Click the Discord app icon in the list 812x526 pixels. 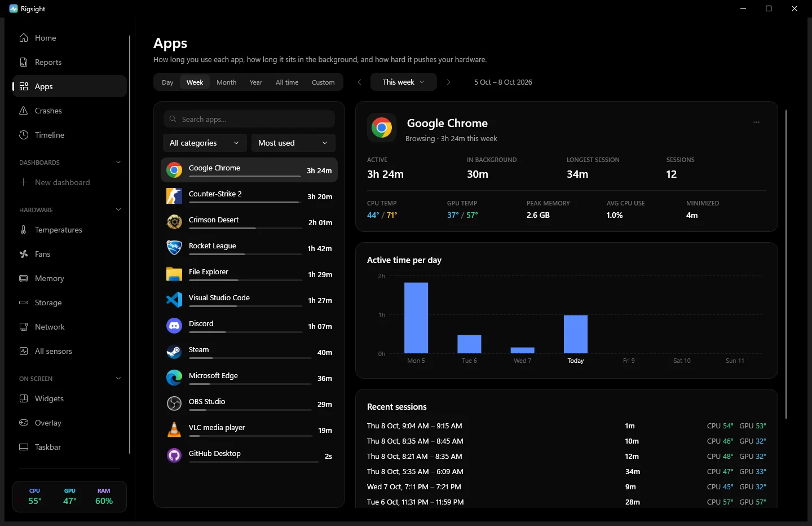pyautogui.click(x=174, y=326)
